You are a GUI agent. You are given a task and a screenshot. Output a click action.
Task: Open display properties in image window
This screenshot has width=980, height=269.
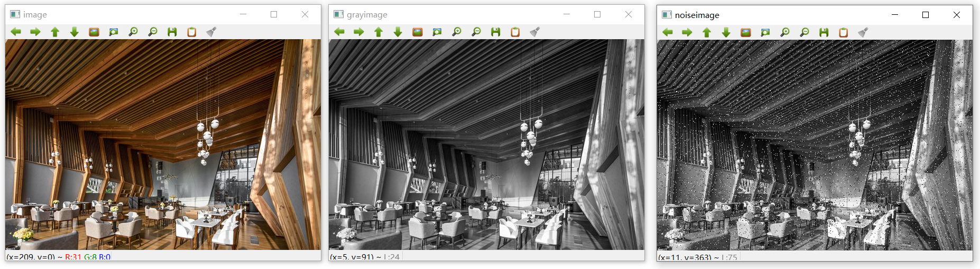point(211,32)
